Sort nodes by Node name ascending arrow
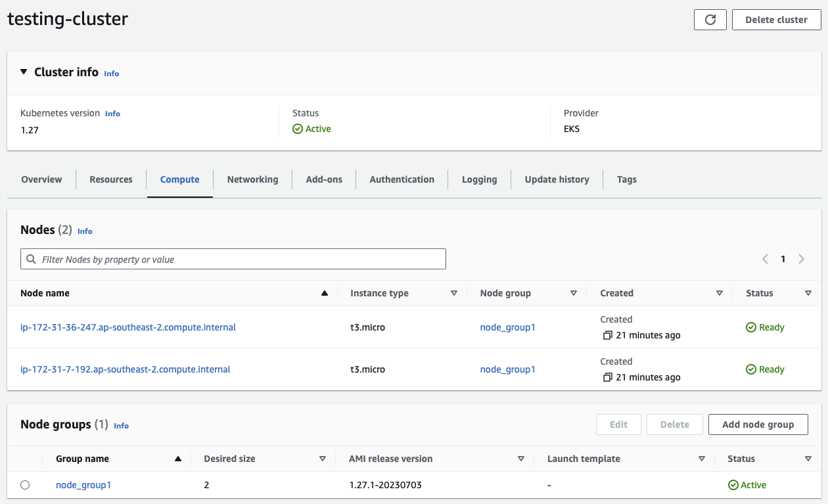 324,294
